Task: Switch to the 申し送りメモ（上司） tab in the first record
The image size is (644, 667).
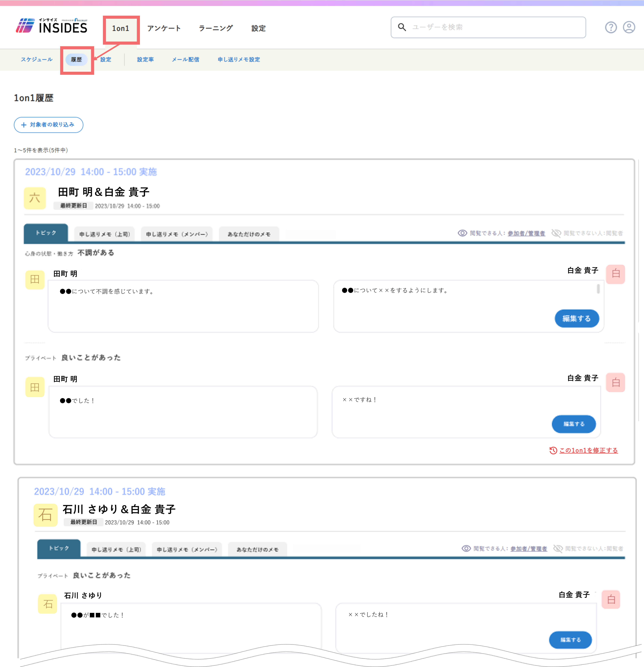Action: (x=105, y=234)
